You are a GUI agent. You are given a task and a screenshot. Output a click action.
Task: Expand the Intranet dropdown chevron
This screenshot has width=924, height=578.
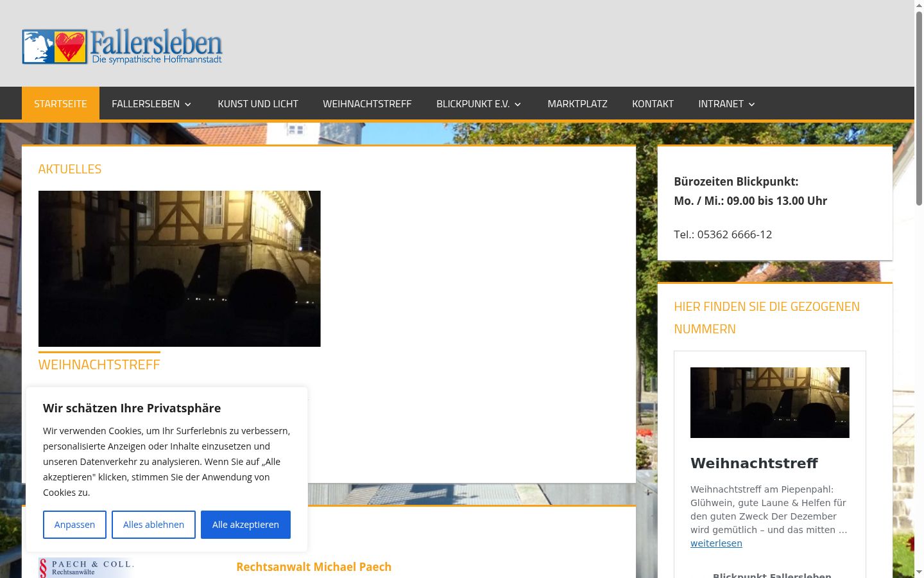pyautogui.click(x=752, y=104)
